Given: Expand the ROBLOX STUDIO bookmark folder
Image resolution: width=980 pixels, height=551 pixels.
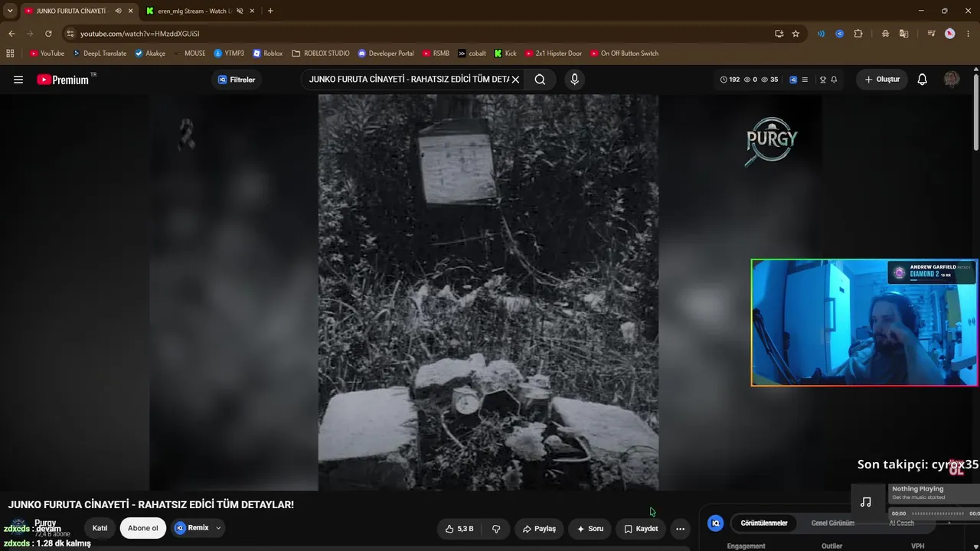Looking at the screenshot, I should pyautogui.click(x=321, y=54).
